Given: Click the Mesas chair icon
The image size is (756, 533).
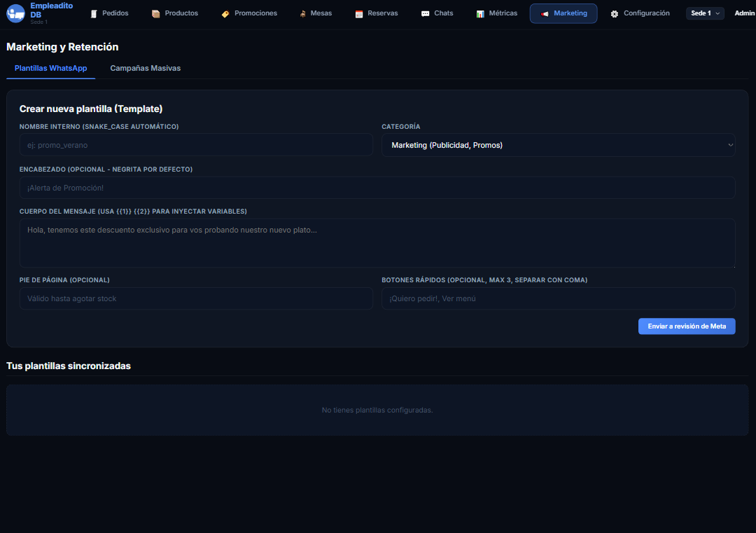Looking at the screenshot, I should [x=302, y=14].
